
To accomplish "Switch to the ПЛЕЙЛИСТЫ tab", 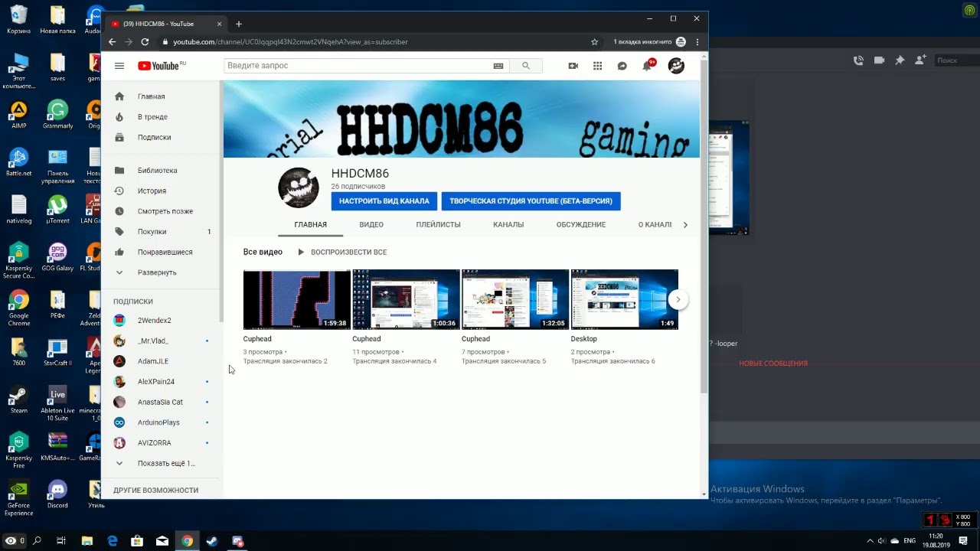I will coord(438,225).
